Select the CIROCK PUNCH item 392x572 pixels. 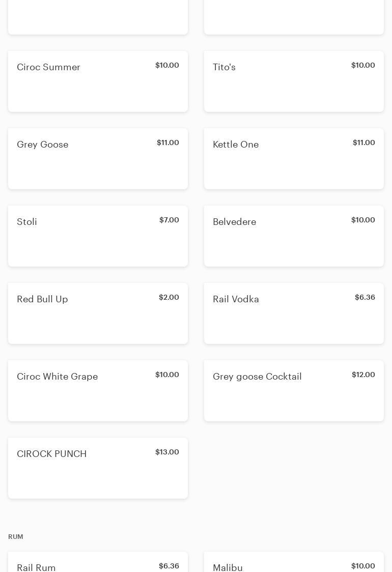click(x=98, y=468)
